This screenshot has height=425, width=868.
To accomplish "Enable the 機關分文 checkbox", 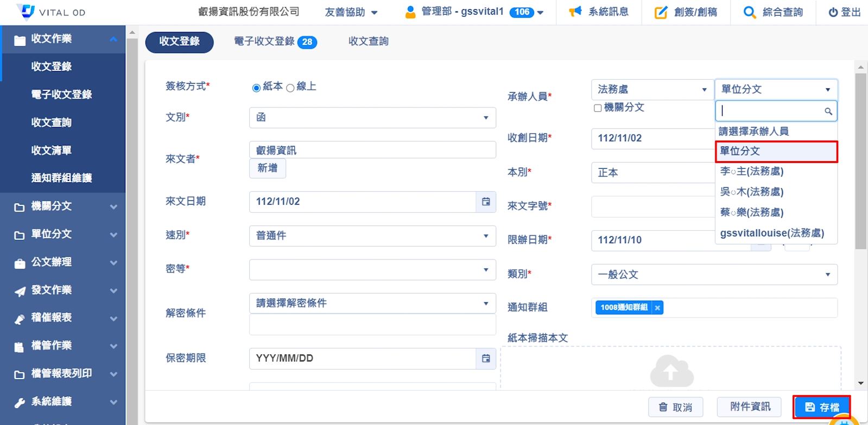I will 598,108.
